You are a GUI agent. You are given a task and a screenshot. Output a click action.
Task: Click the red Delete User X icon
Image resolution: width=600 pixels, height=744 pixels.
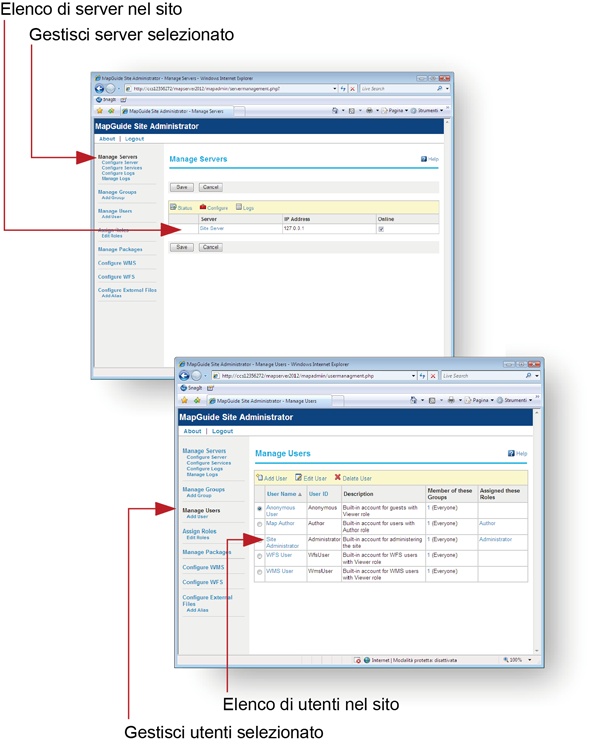pyautogui.click(x=338, y=477)
